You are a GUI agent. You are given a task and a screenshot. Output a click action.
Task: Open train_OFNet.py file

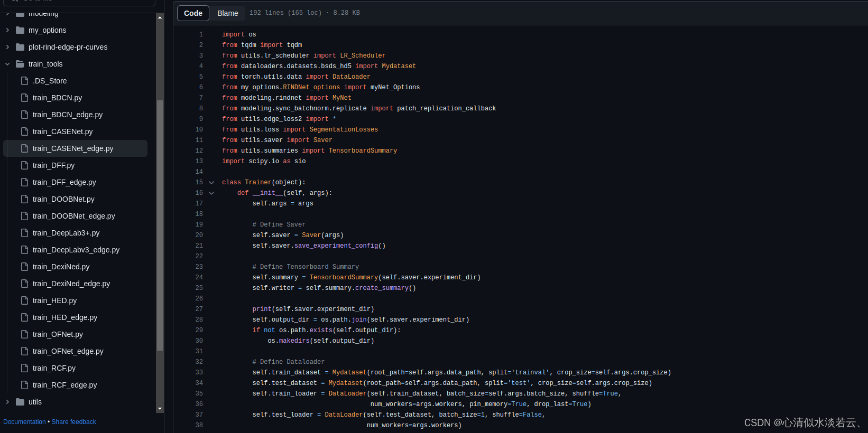(58, 334)
